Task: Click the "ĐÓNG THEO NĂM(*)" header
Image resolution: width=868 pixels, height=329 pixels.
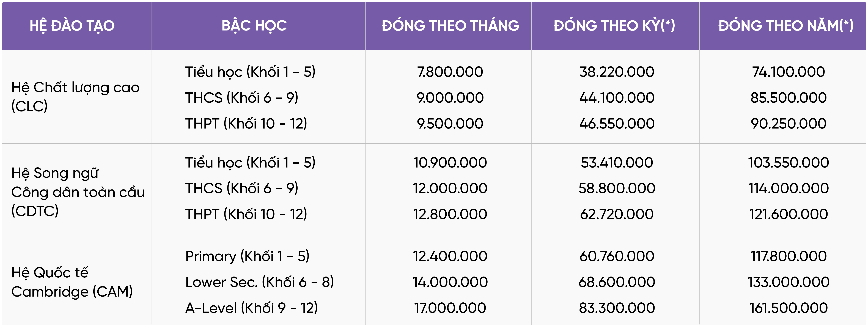Action: pos(786,26)
